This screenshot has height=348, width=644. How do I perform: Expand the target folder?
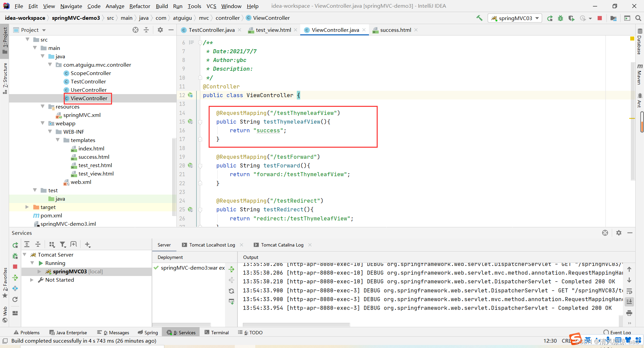pos(27,207)
